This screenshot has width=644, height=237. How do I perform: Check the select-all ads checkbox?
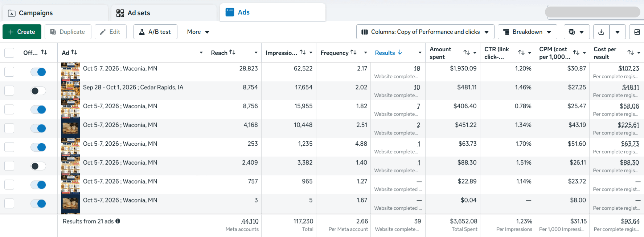[x=9, y=53]
